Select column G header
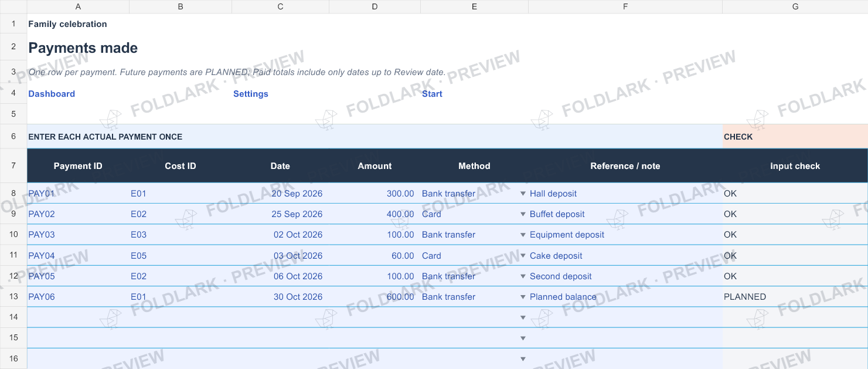 point(795,6)
